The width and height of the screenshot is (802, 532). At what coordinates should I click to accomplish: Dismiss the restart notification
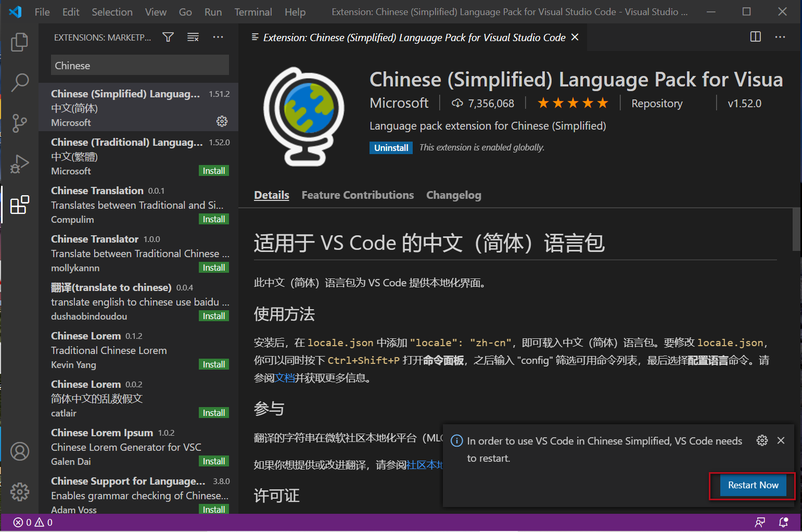pos(781,440)
